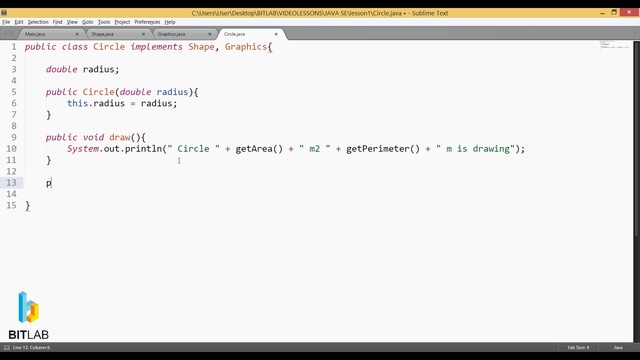
Task: Click 'System' on line 10
Action: point(83,149)
